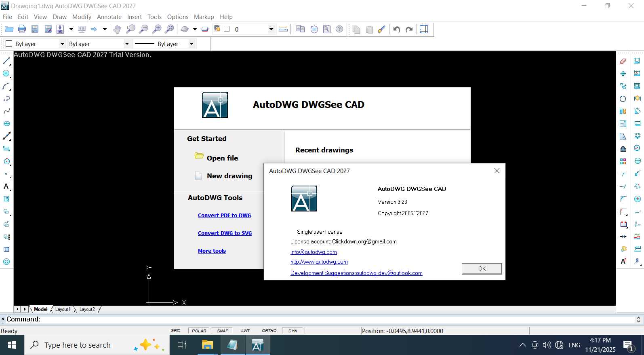Click the Pan hand tool
The height and width of the screenshot is (355, 644).
click(117, 29)
